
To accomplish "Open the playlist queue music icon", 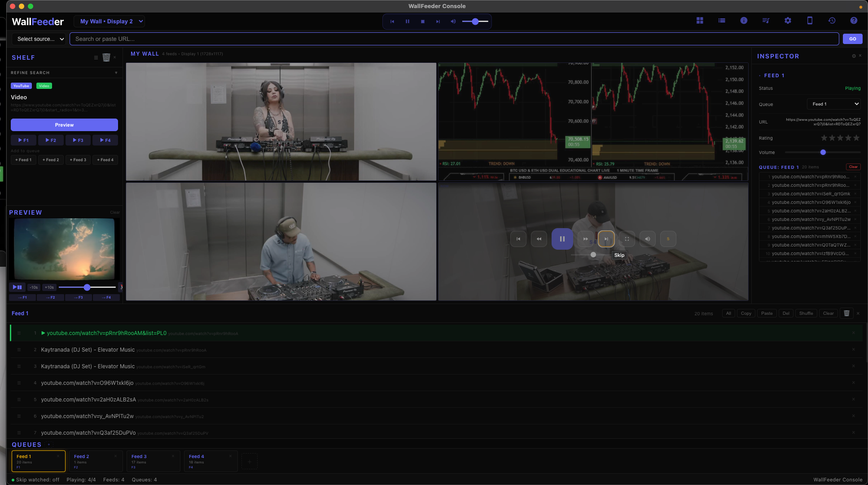I will click(766, 21).
